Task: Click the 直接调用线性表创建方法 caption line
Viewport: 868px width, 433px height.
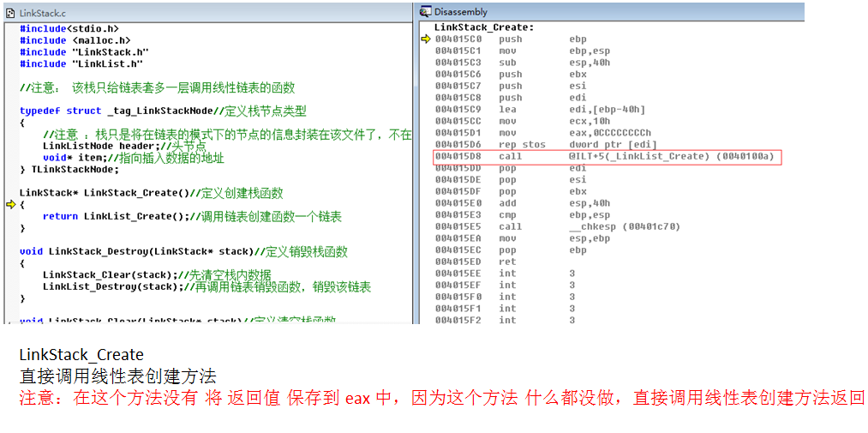Action: [117, 377]
